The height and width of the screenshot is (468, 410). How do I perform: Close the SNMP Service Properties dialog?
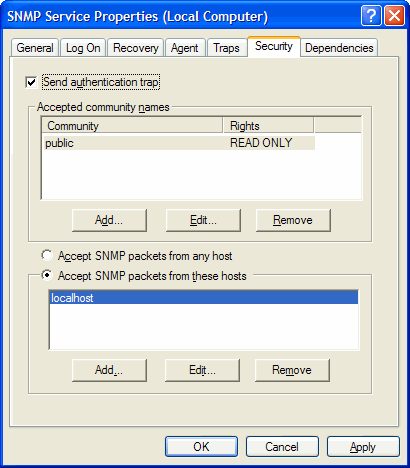click(x=394, y=16)
